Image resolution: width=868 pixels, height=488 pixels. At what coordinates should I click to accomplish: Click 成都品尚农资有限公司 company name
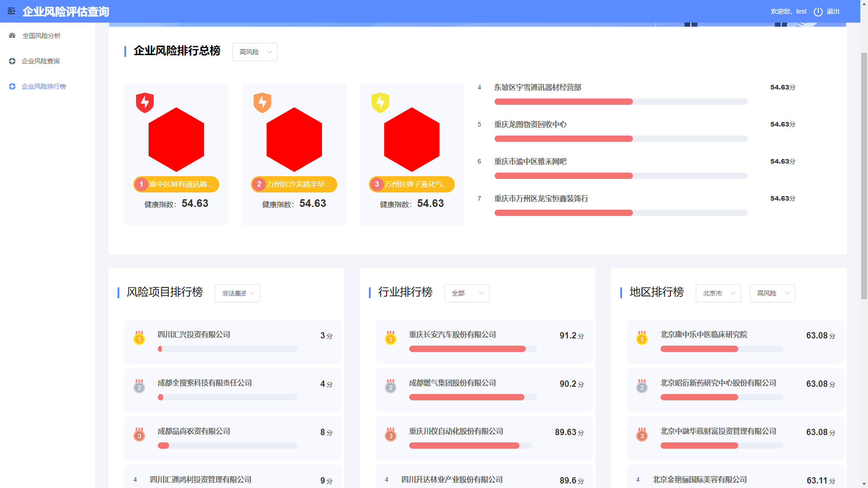click(x=194, y=432)
